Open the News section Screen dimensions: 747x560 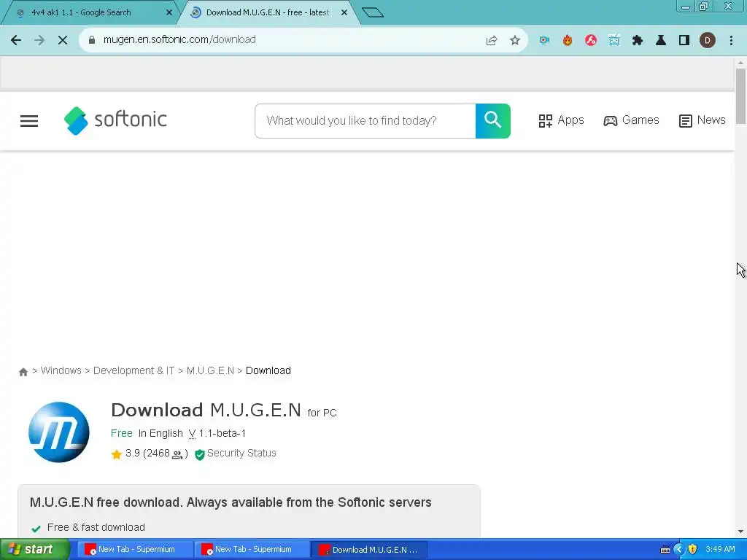coord(703,120)
